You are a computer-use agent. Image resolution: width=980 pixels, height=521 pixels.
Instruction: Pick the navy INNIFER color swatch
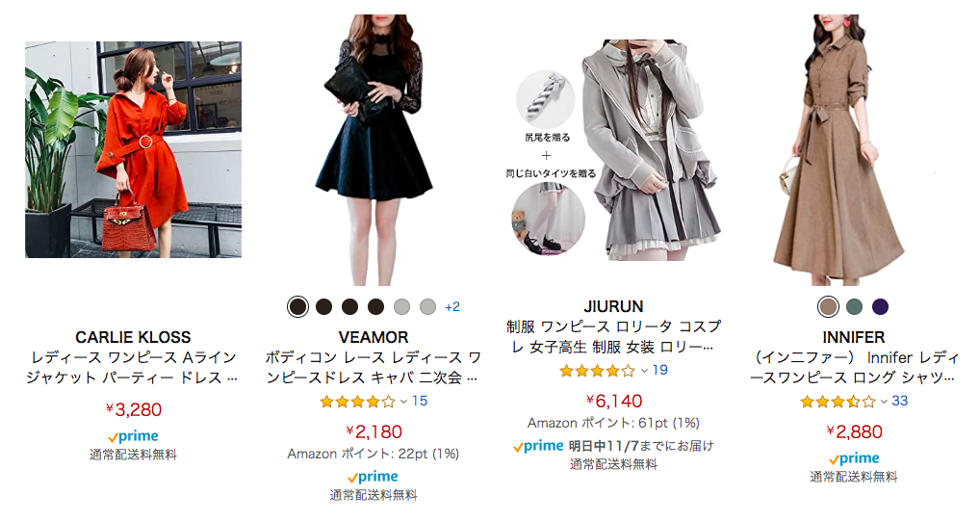[880, 306]
